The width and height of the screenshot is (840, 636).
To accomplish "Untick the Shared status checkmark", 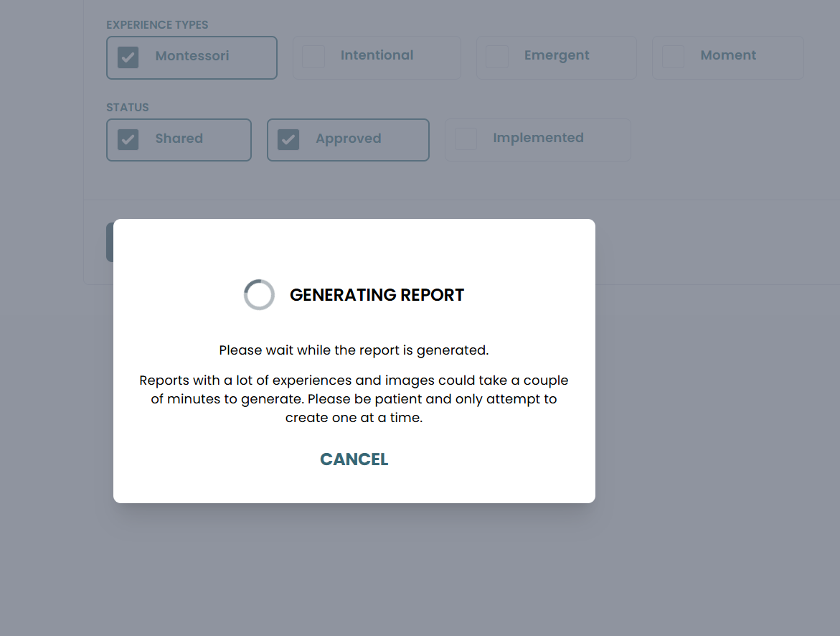I will coord(128,139).
